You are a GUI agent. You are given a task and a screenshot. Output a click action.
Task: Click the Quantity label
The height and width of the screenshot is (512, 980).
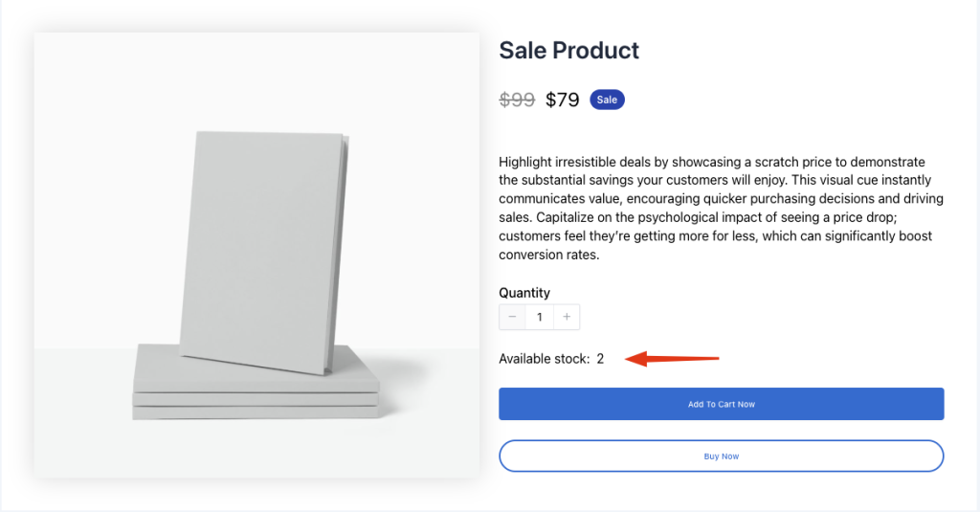pyautogui.click(x=524, y=293)
